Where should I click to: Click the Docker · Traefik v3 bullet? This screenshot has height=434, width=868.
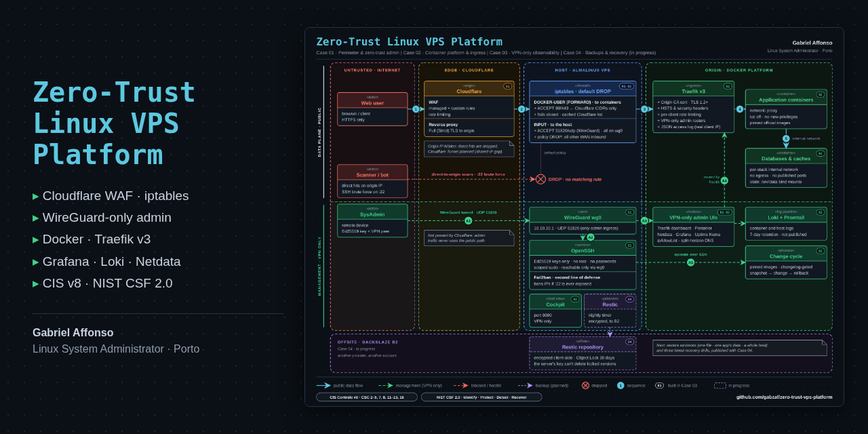92,239
